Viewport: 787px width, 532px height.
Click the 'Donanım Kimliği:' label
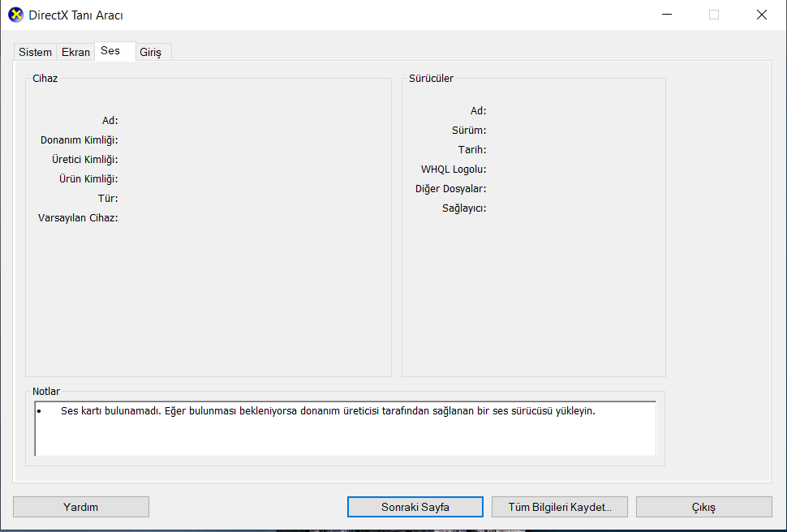point(79,140)
